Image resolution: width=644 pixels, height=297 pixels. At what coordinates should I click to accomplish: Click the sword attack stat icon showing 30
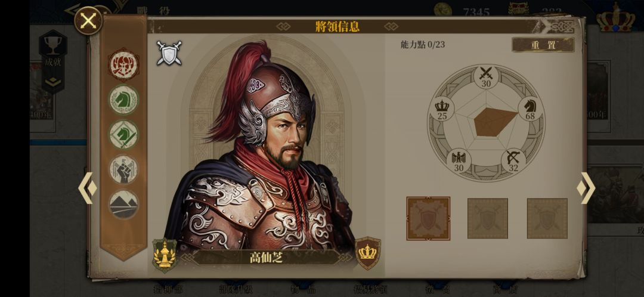coord(487,77)
